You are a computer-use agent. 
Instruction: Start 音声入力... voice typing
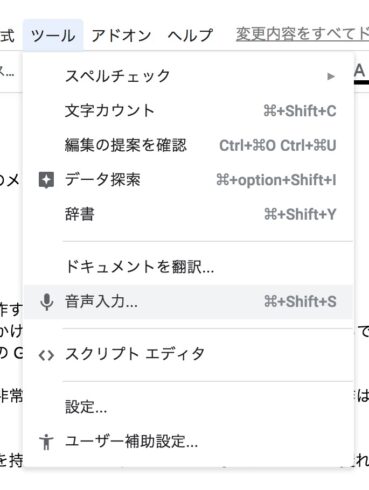(188, 302)
